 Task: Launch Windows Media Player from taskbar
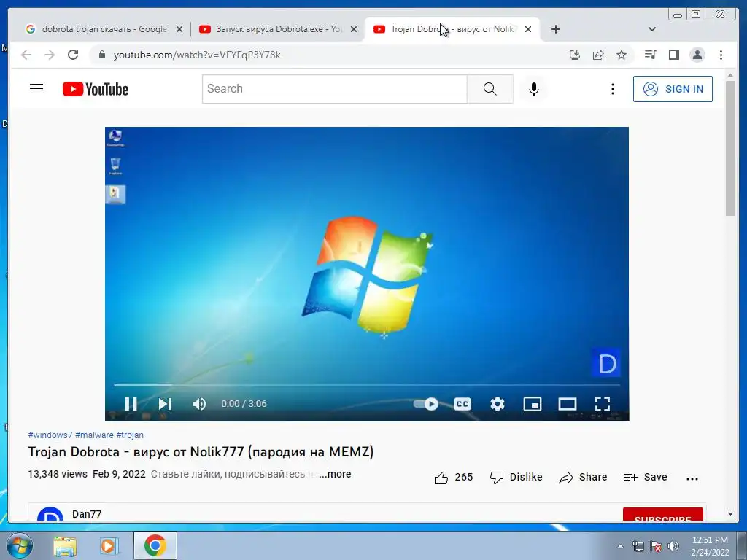(109, 546)
